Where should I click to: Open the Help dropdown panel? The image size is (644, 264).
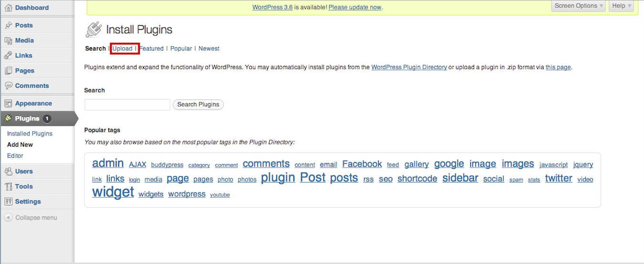(x=621, y=6)
